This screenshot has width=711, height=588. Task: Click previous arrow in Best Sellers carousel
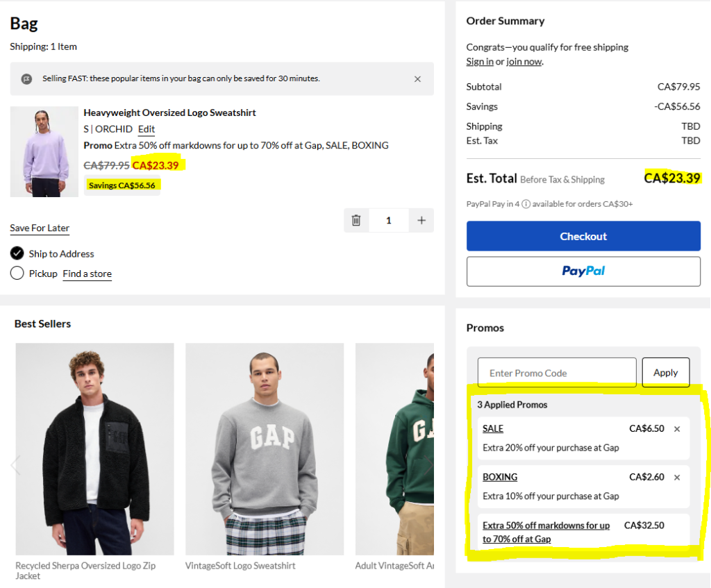tap(15, 464)
